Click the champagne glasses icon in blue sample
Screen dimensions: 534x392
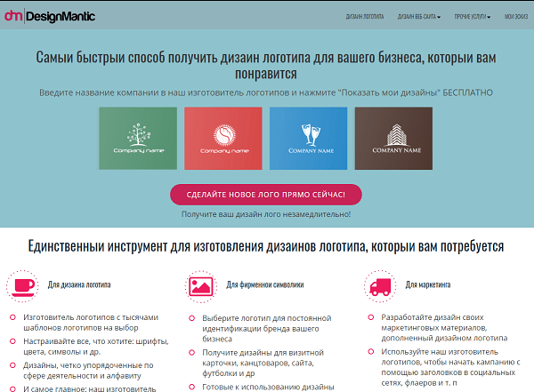311,135
